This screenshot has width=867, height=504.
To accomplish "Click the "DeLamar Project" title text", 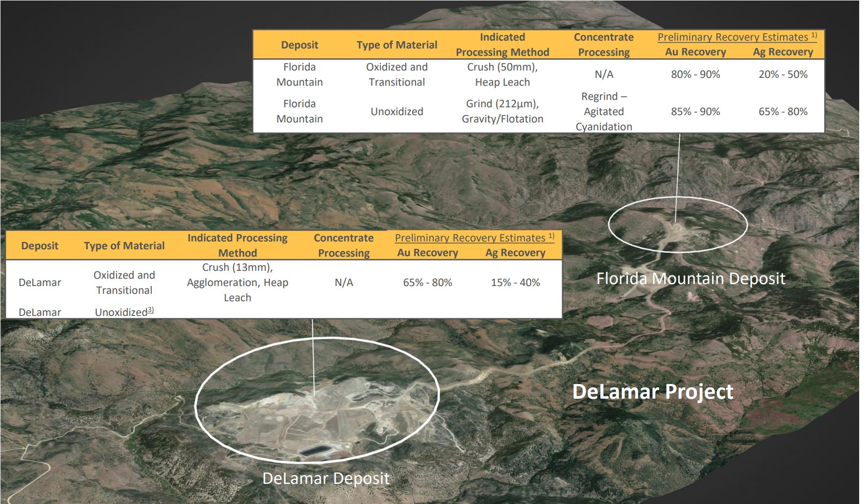I will click(x=652, y=392).
